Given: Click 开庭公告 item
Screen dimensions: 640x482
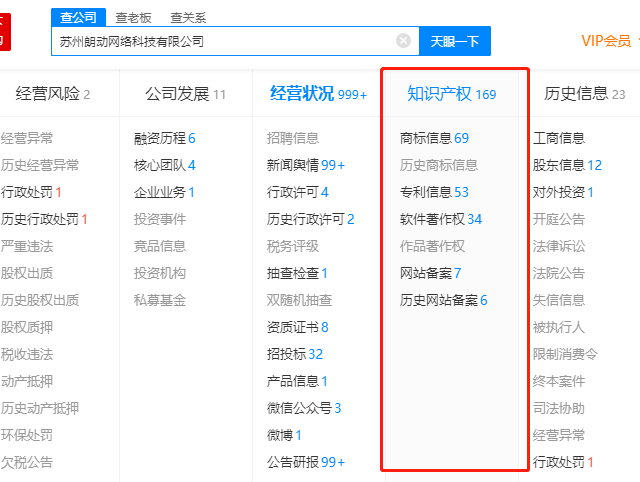Looking at the screenshot, I should (559, 219).
